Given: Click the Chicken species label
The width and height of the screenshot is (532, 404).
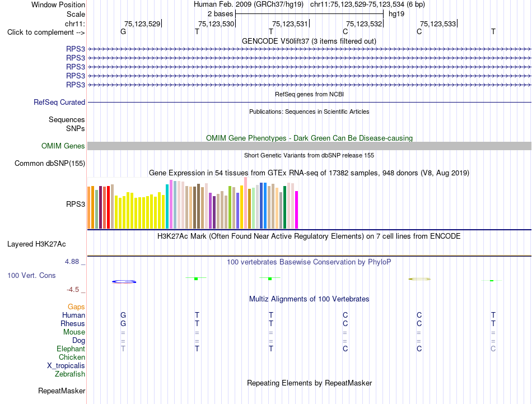Looking at the screenshot, I should coord(72,357).
